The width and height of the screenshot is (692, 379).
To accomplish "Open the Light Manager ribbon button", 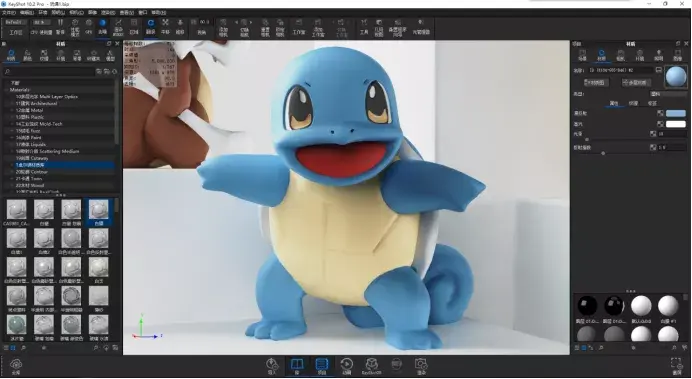I will coord(421,26).
